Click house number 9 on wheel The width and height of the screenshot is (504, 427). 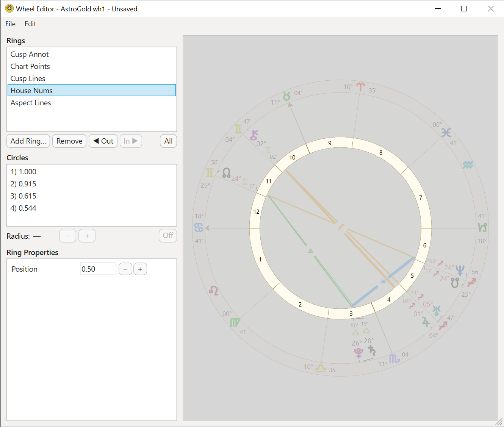[330, 143]
